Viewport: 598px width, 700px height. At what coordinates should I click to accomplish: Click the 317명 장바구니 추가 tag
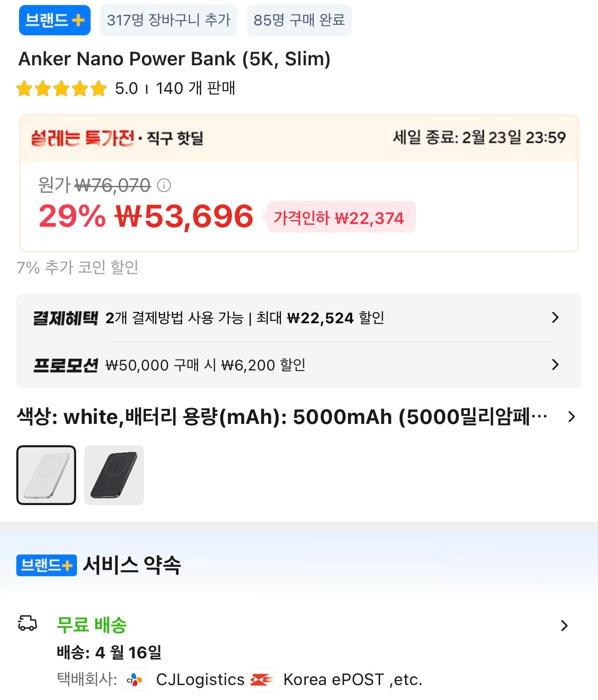pos(169,20)
